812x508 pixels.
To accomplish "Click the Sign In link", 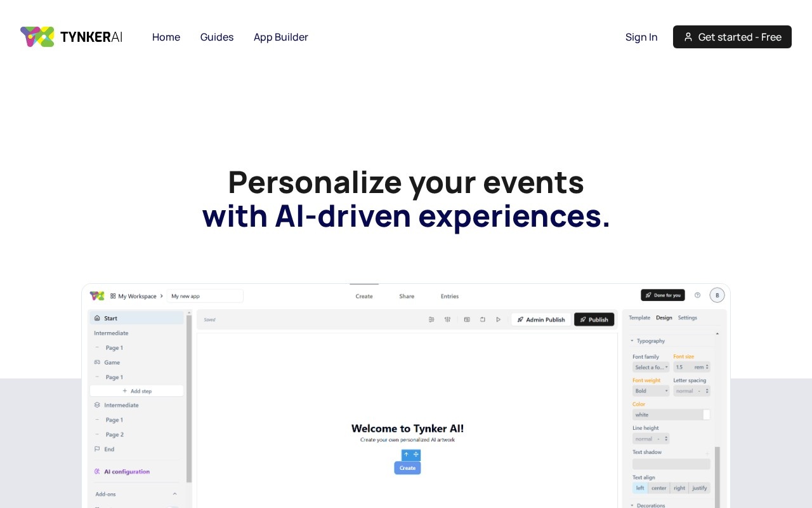I will 641,37.
